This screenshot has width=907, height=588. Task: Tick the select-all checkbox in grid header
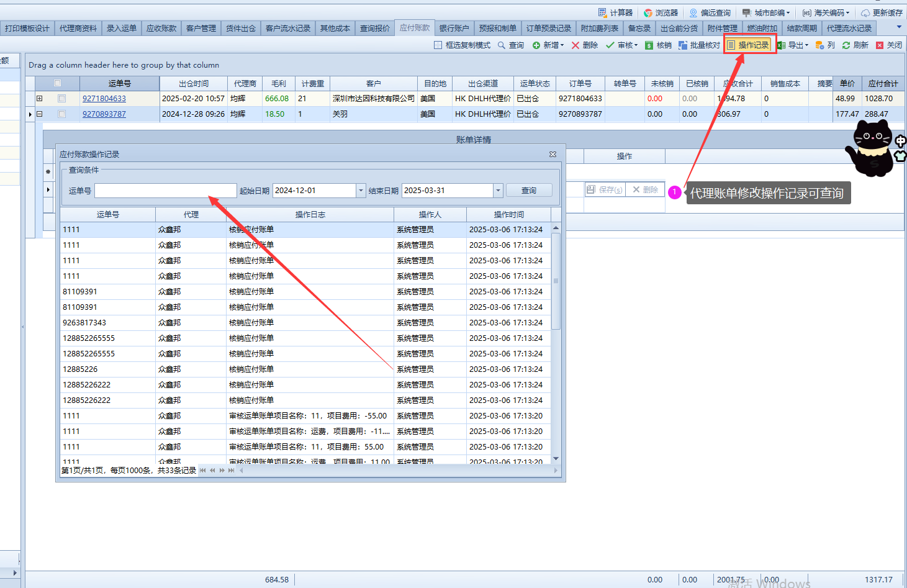[58, 83]
